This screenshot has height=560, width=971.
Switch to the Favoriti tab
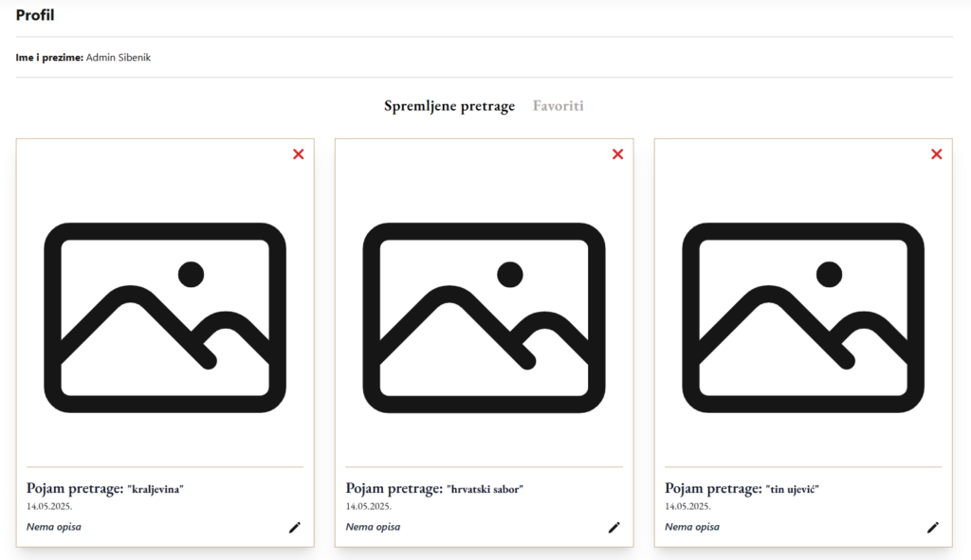tap(558, 106)
